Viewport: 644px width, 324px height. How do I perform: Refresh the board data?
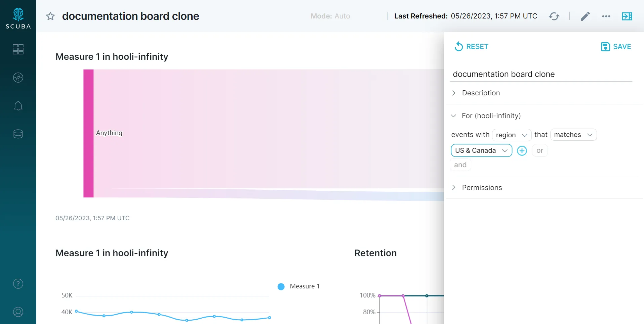tap(554, 16)
